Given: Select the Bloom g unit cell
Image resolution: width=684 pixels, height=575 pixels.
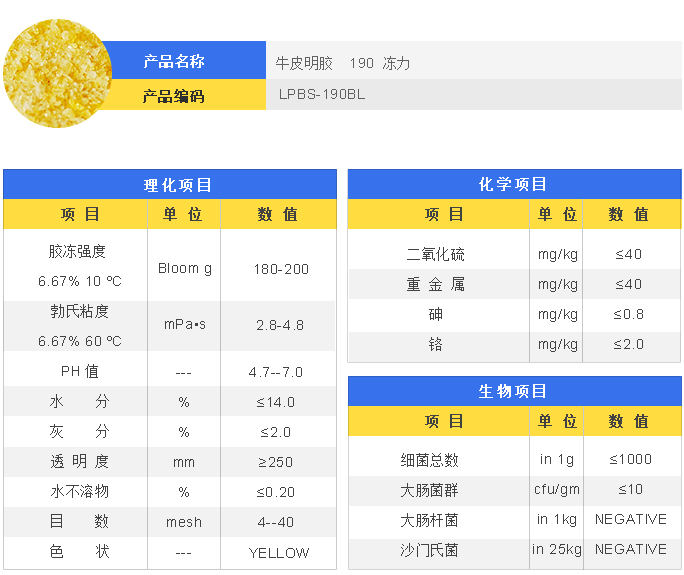Looking at the screenshot, I should pyautogui.click(x=185, y=268).
